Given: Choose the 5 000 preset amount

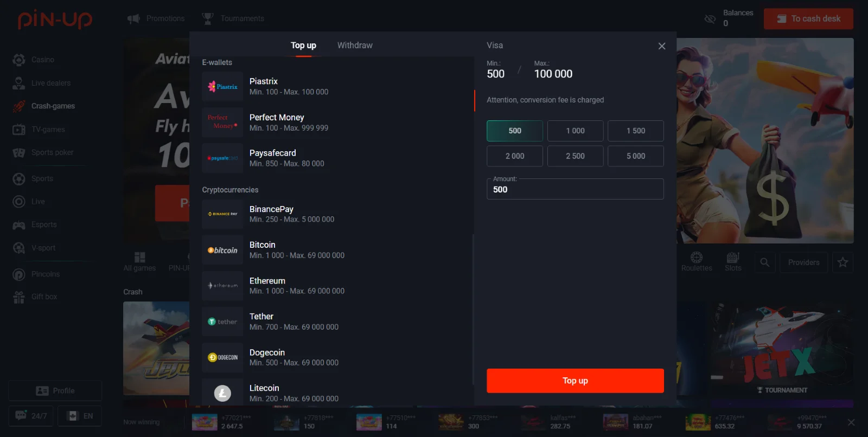Looking at the screenshot, I should click(635, 156).
